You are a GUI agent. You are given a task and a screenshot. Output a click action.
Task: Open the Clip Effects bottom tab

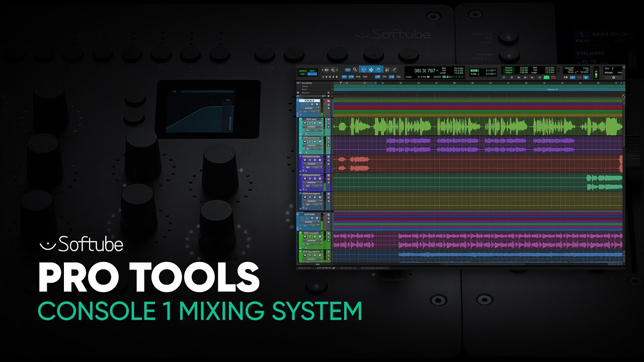[x=326, y=268]
